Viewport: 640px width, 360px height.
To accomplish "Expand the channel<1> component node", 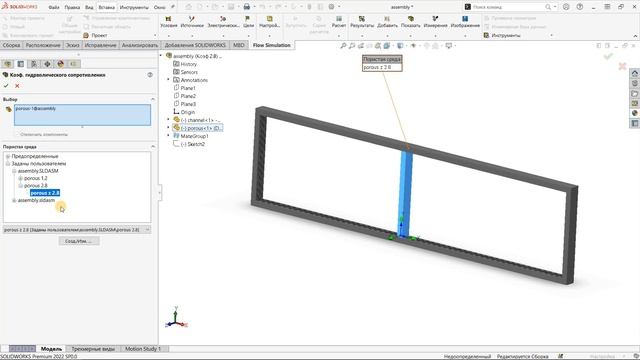I will coord(169,120).
